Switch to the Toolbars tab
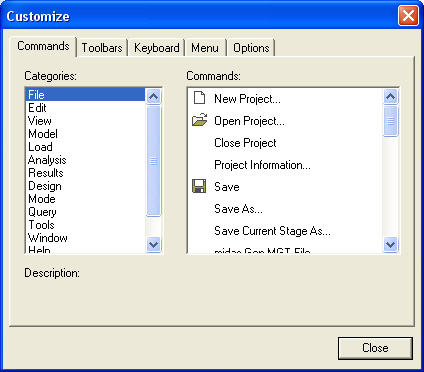 tap(102, 48)
